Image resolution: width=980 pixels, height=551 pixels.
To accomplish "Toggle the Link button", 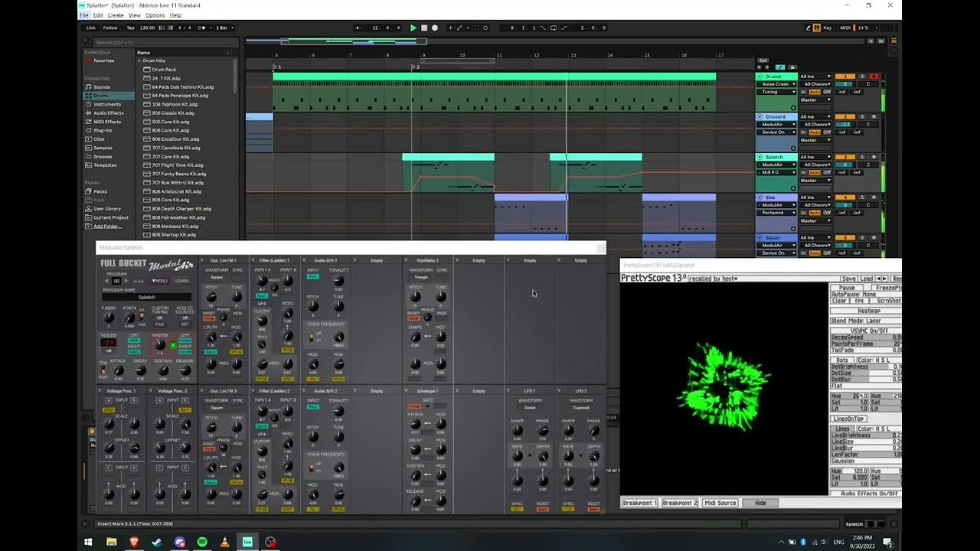I will tap(90, 28).
